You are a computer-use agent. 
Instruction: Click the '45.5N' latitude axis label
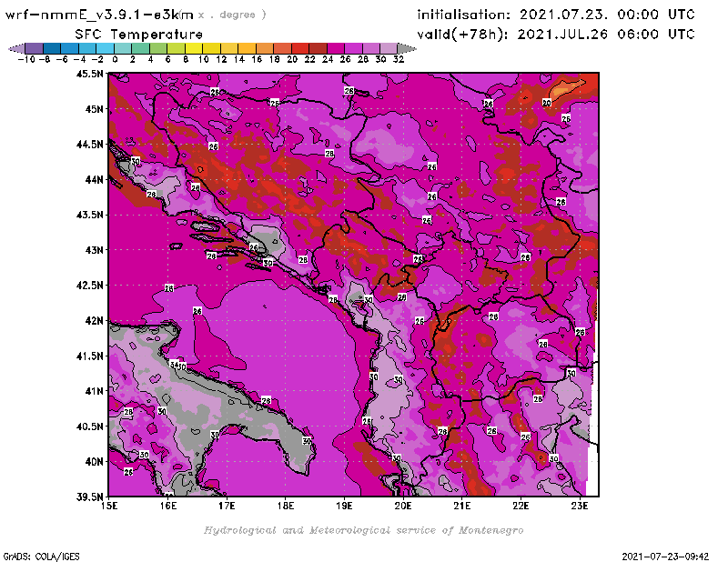(x=90, y=74)
